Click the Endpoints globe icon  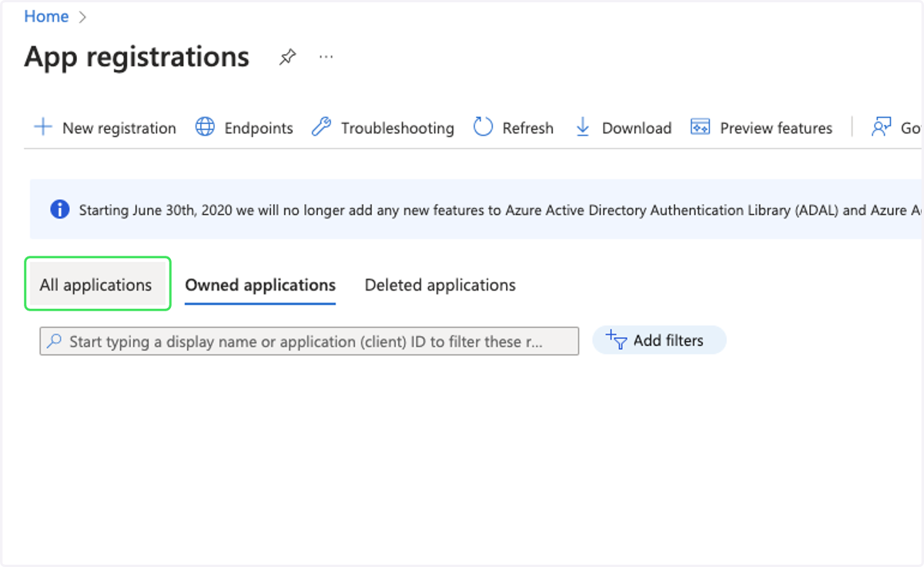[205, 127]
